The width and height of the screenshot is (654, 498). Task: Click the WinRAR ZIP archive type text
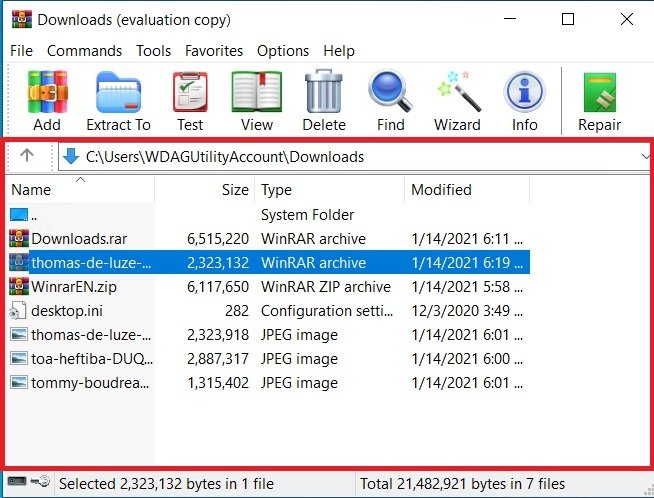pos(326,287)
